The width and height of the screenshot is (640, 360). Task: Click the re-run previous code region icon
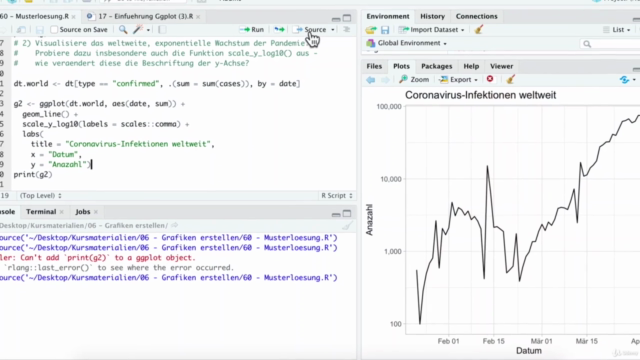[279, 29]
